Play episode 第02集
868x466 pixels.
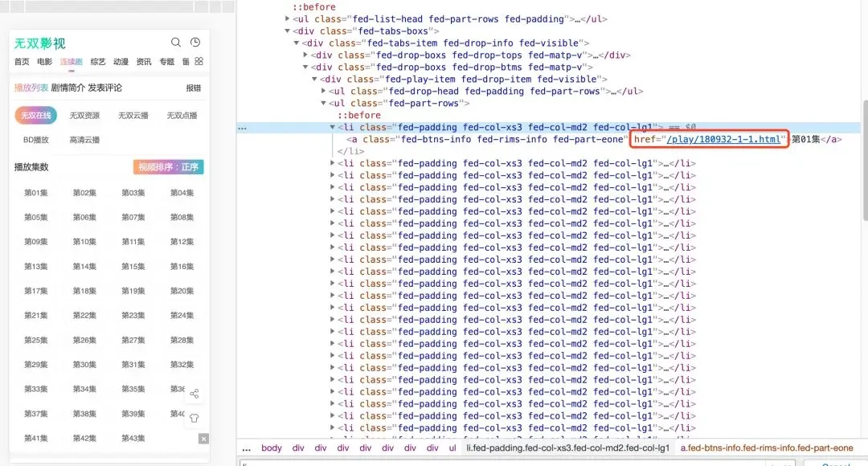tap(84, 193)
